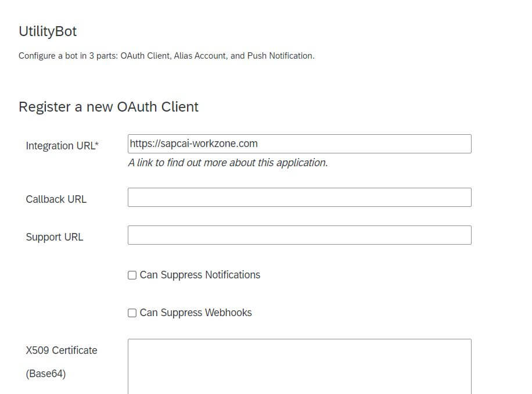
Task: Click into the empty Callback URL field
Action: (299, 197)
